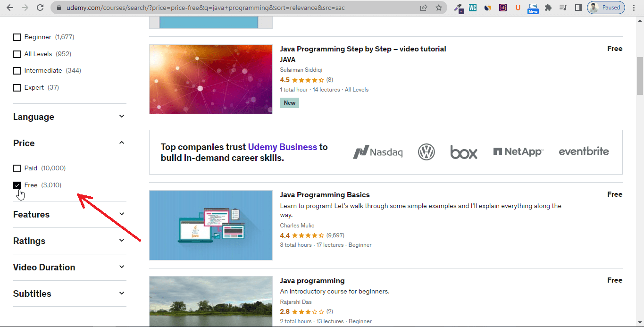The height and width of the screenshot is (327, 644).
Task: Bookmark this page with the star icon
Action: point(438,8)
